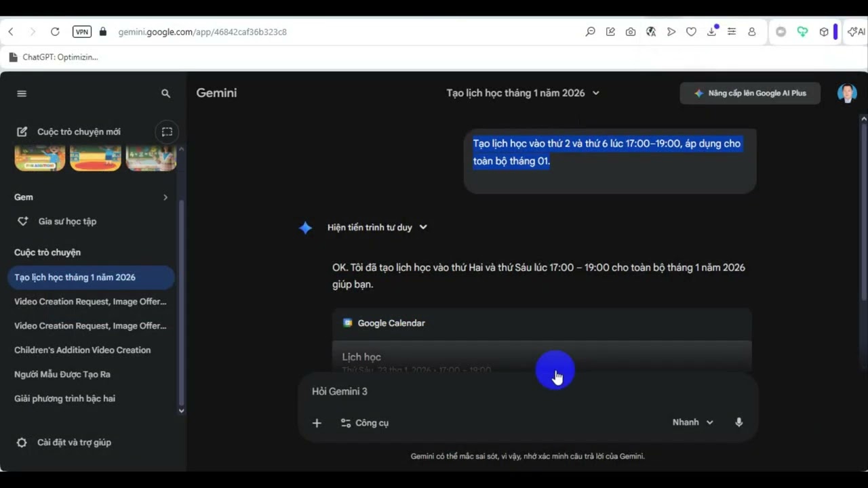Viewport: 868px width, 488px height.
Task: Bookmark this page with the heart icon
Action: tap(691, 32)
